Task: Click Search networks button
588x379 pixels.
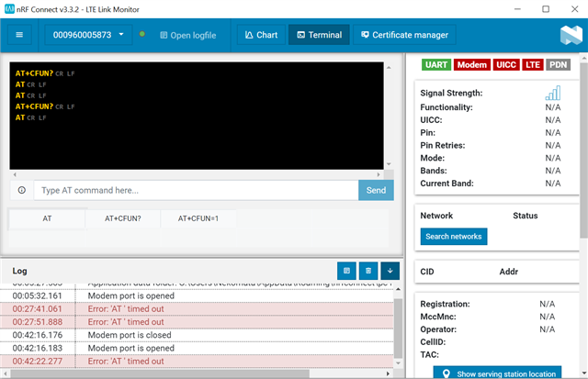Action: 453,236
